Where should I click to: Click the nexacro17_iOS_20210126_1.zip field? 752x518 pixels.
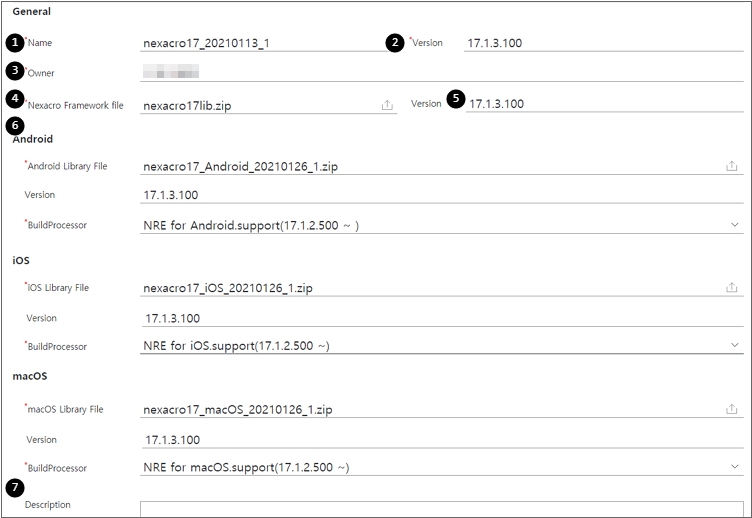point(442,287)
